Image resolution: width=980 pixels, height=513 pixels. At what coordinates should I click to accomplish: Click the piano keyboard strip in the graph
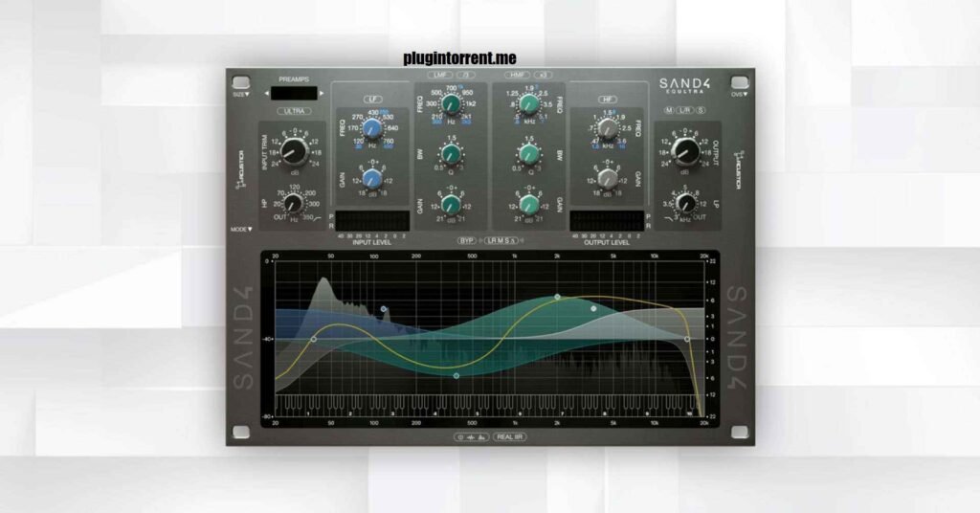(489, 405)
